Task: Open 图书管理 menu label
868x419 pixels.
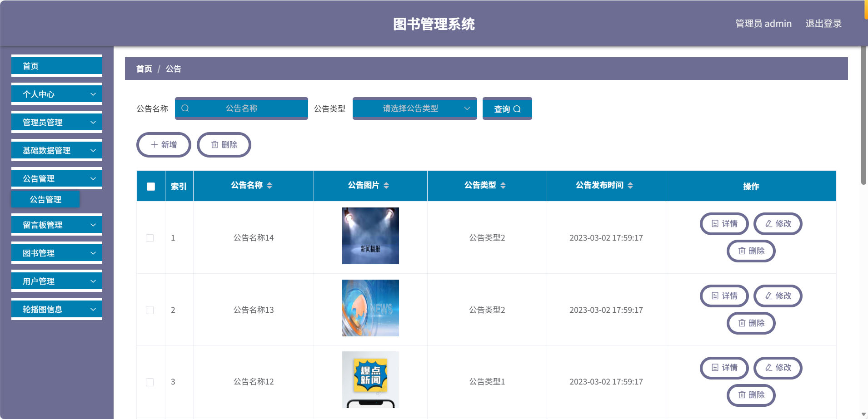Action: tap(39, 253)
